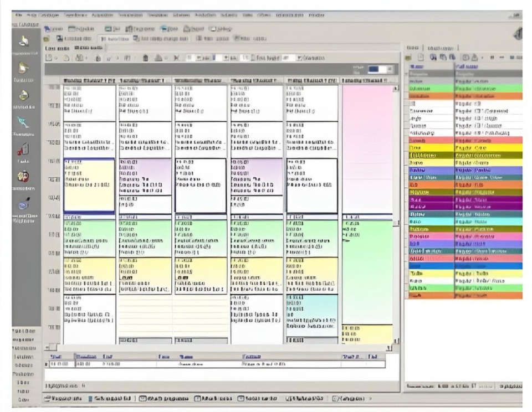532x412 pixels.
Task: Click the trash delete icon in schedule toolbar
Action: click(145, 58)
